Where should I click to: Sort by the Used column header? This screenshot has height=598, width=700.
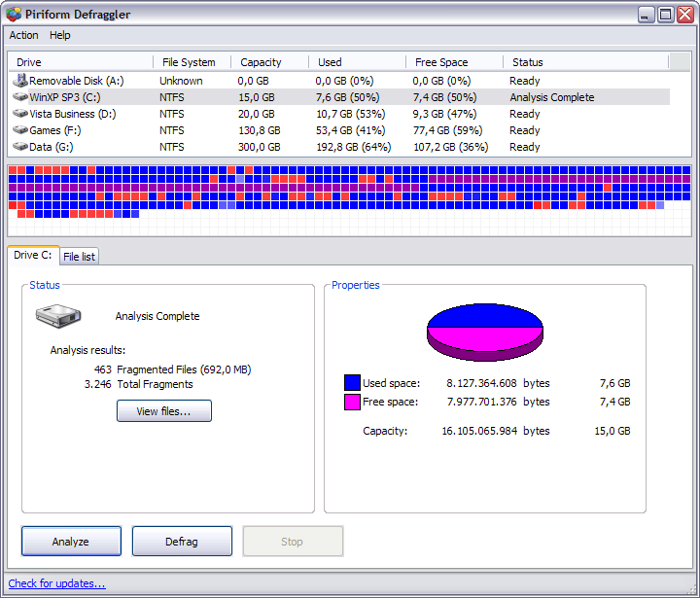pyautogui.click(x=357, y=62)
